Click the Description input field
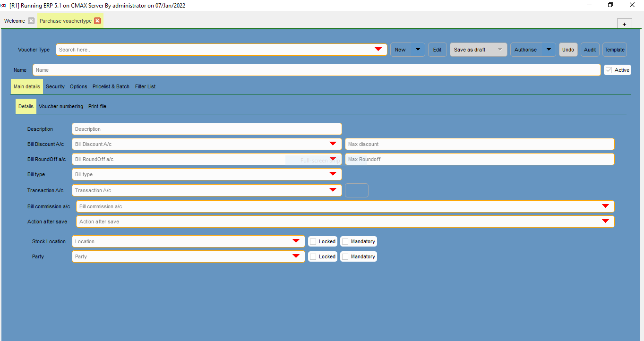Image resolution: width=644 pixels, height=341 pixels. point(207,129)
